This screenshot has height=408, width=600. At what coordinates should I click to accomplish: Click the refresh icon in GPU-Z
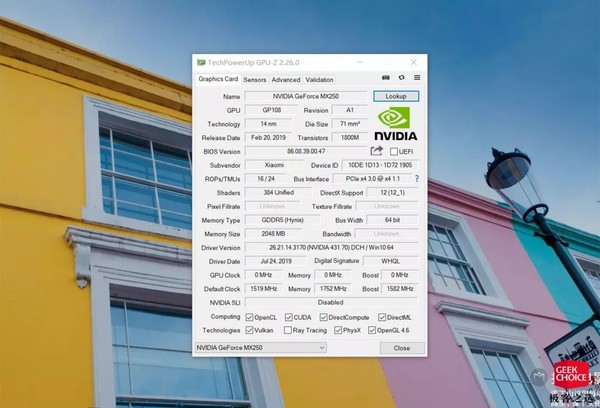click(x=401, y=78)
